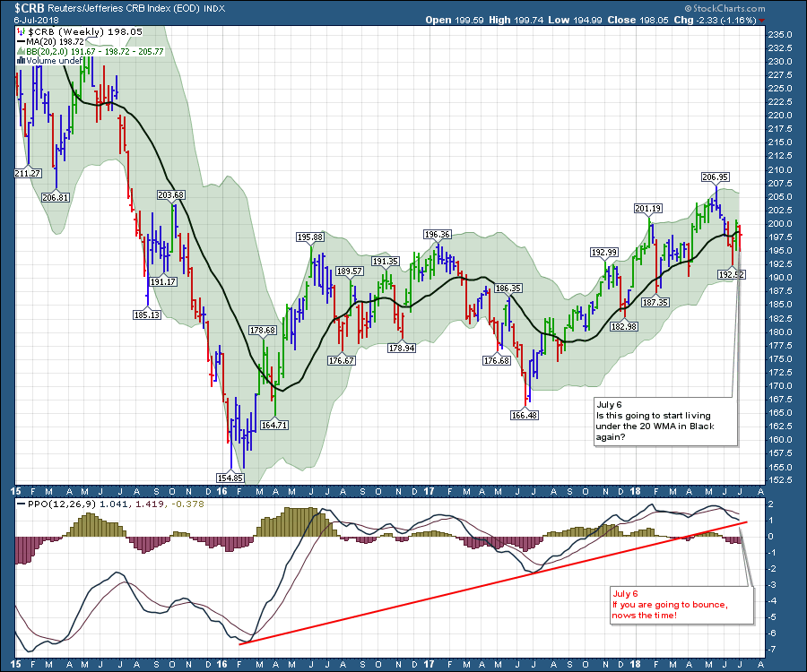807x672 pixels.
Task: Click the PPO(12,26,9) indicator legend
Action: tap(110, 504)
